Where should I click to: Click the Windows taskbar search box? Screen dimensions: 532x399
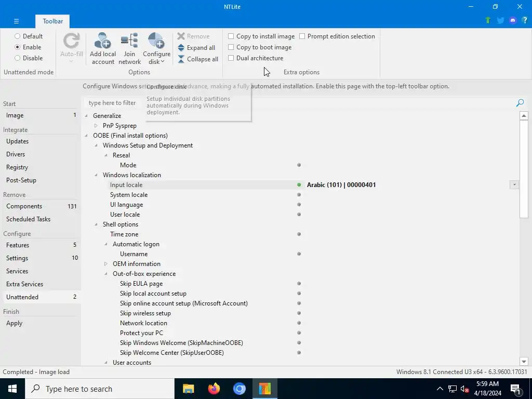[x=100, y=389]
